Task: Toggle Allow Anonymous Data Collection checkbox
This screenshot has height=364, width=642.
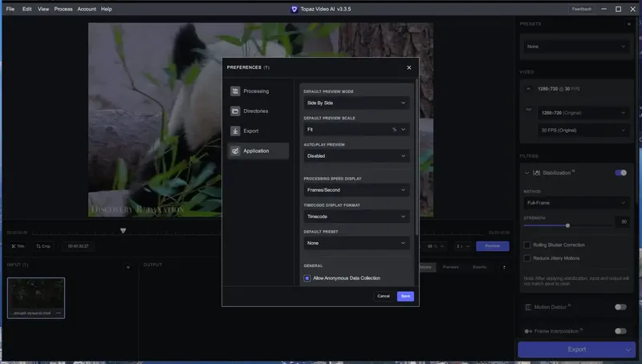Action: coord(307,278)
